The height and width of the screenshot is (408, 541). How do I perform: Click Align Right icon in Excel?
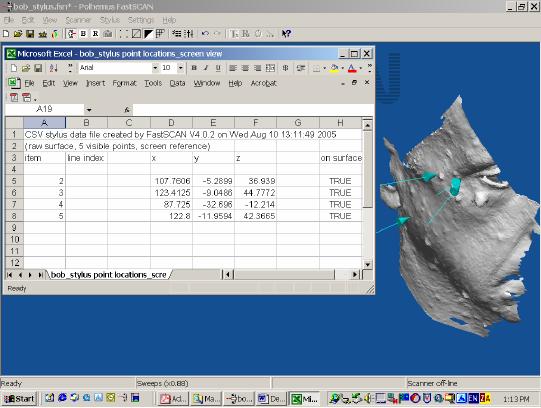[x=257, y=68]
